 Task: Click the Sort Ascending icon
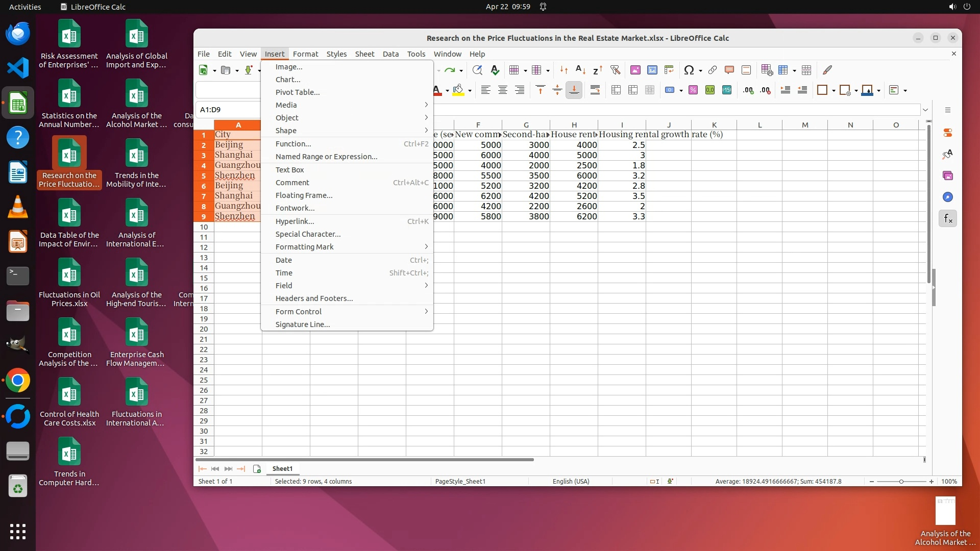click(x=580, y=70)
